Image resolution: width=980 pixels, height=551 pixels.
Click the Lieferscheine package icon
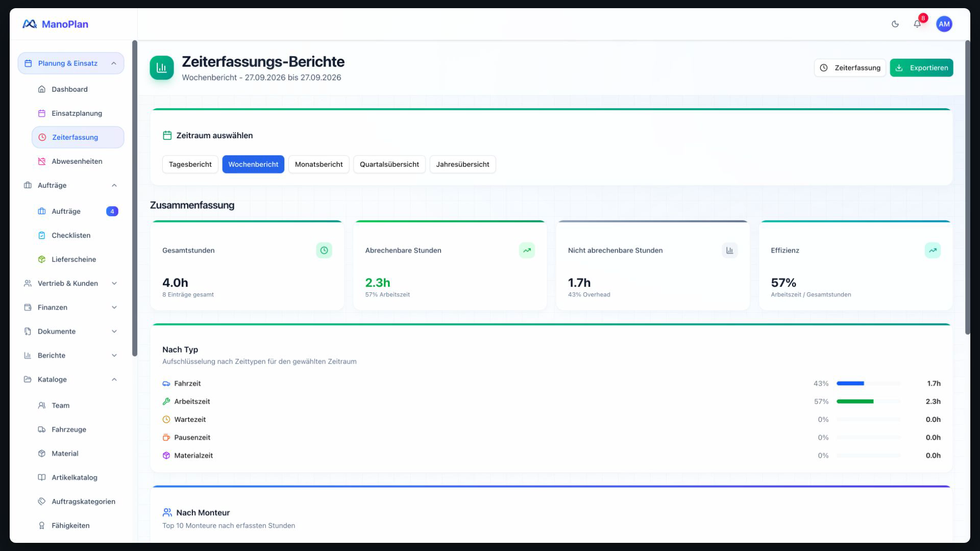(x=42, y=259)
